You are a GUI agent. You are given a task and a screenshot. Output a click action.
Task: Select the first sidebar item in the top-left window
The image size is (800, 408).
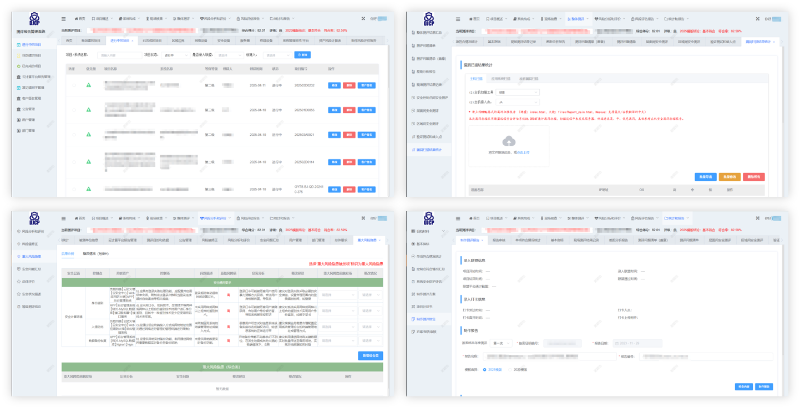(x=30, y=44)
